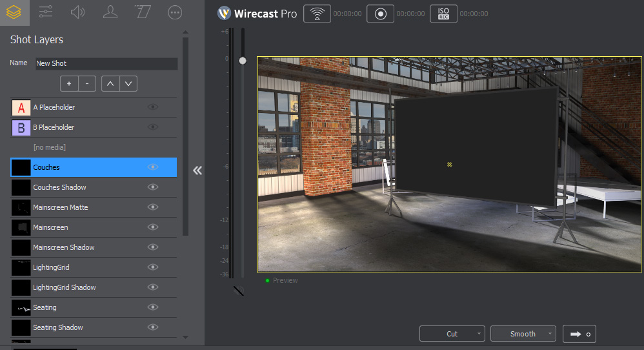Collapse the Shot Layers panel
The image size is (644, 350).
(197, 170)
